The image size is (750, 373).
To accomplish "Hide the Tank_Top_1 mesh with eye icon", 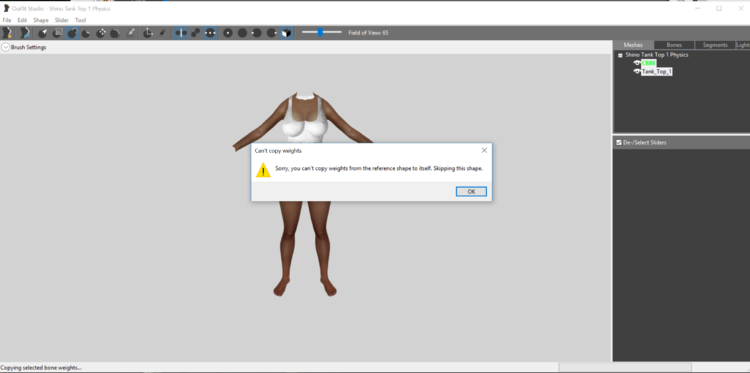I will [637, 72].
